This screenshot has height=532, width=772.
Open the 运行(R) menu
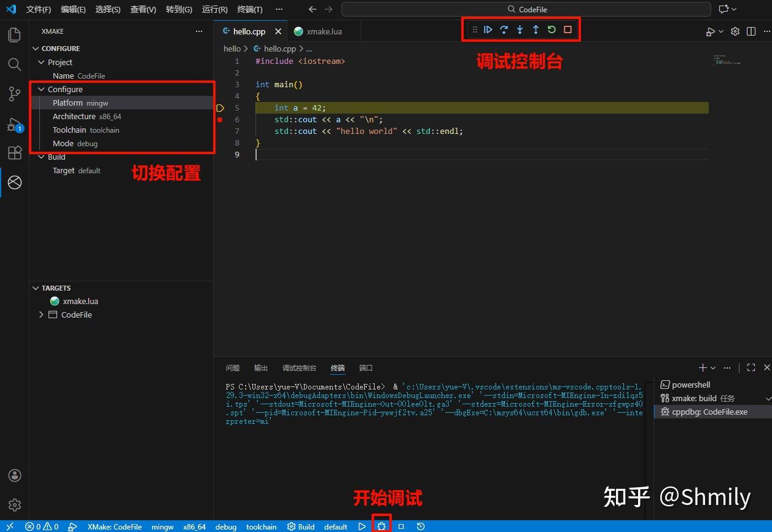[x=214, y=9]
